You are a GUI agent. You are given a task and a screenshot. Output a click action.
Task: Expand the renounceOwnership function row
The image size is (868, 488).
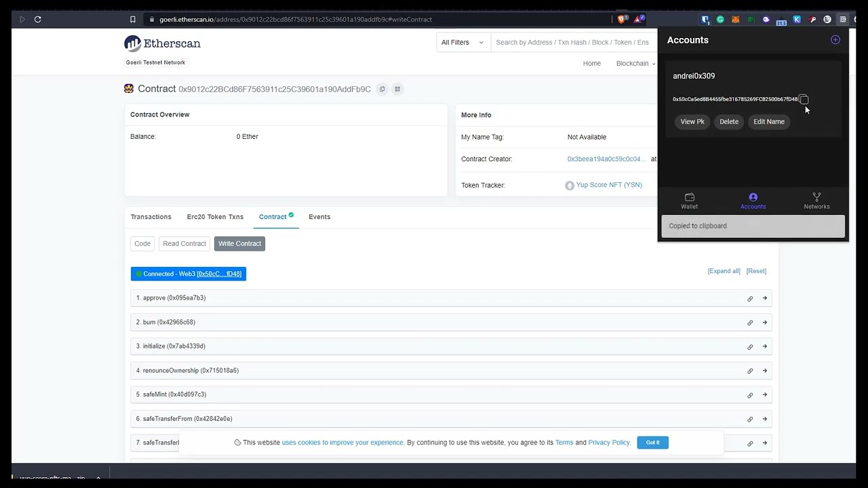point(451,371)
